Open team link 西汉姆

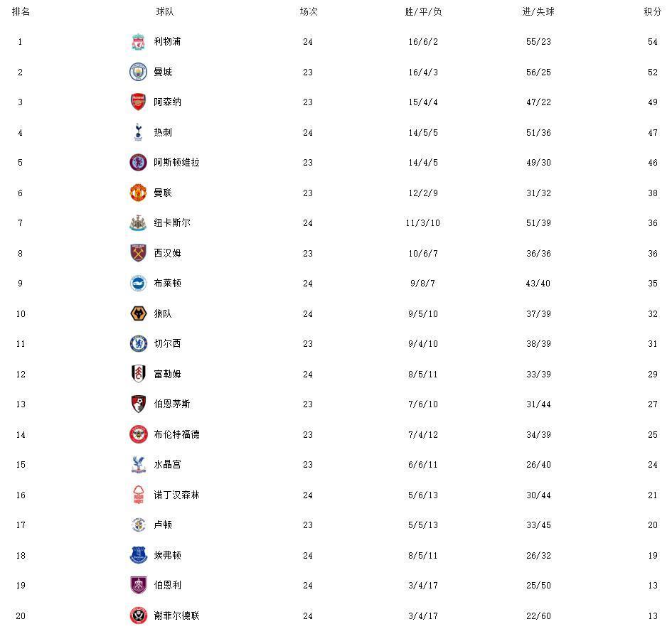click(167, 253)
